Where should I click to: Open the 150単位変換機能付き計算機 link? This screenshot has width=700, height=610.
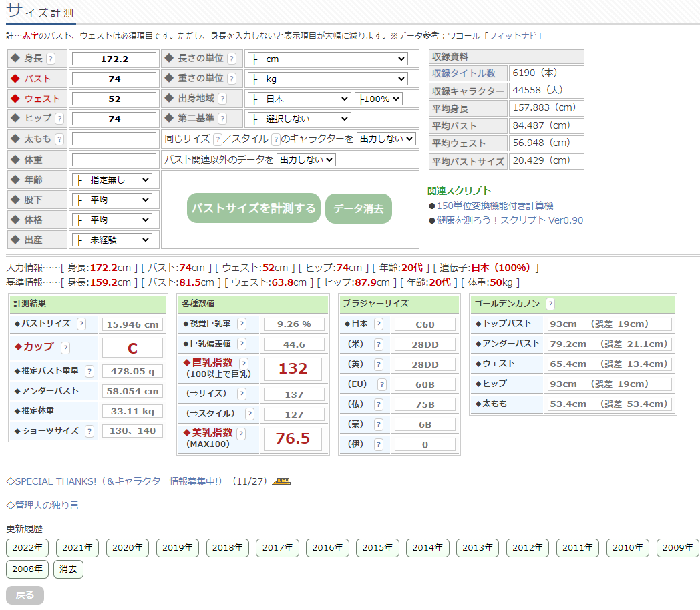coord(494,206)
